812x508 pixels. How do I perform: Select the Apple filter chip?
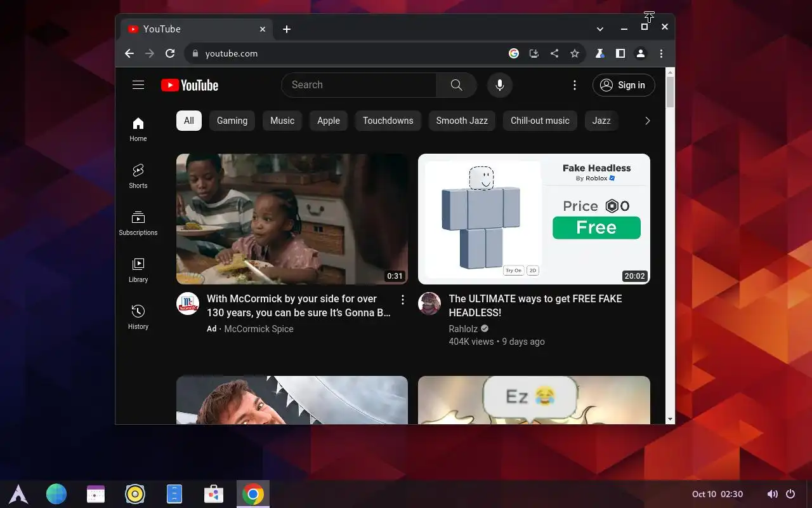coord(329,121)
